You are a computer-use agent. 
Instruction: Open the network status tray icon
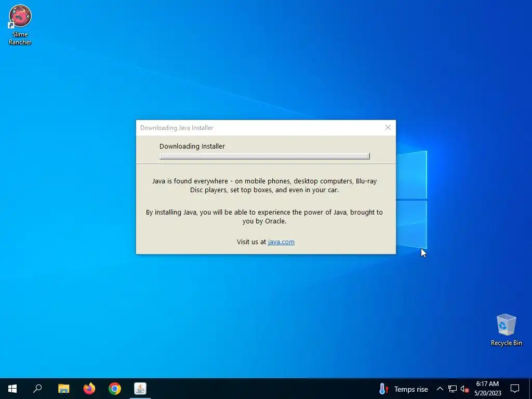tap(453, 389)
